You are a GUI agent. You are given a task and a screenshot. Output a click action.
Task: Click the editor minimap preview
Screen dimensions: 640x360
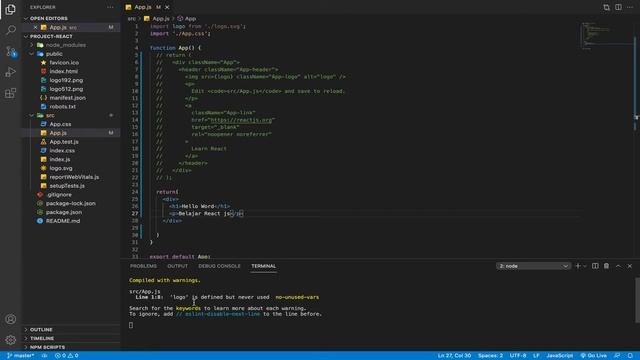606,36
